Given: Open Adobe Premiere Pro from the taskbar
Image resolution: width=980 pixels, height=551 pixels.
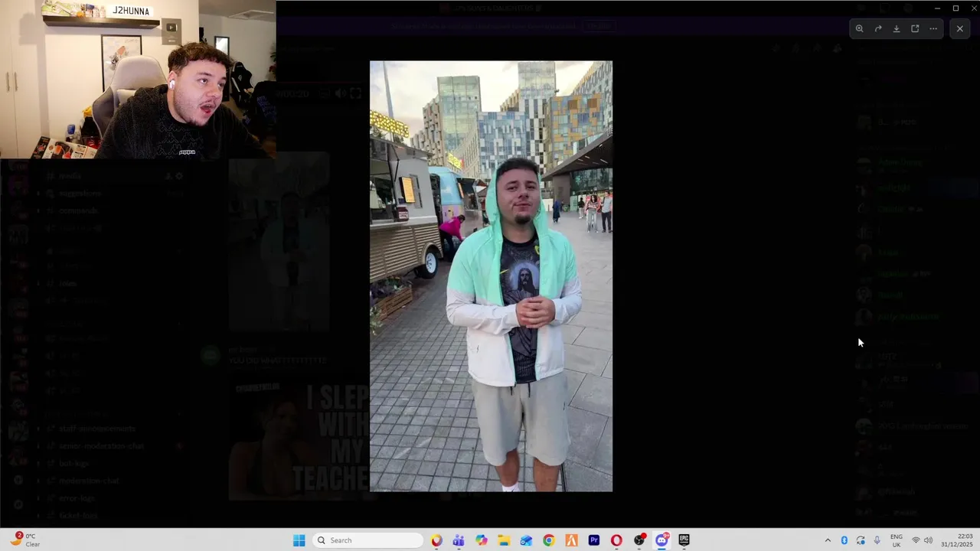Looking at the screenshot, I should coord(594,540).
